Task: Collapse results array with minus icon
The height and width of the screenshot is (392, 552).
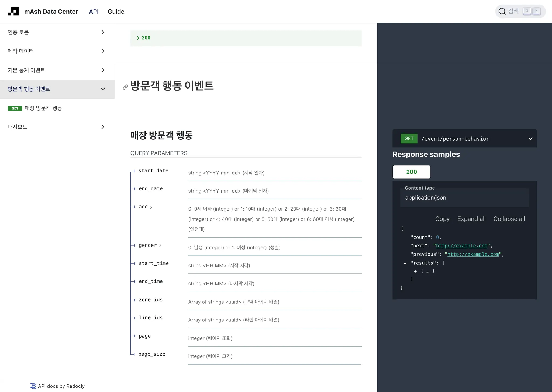Action: coord(405,263)
